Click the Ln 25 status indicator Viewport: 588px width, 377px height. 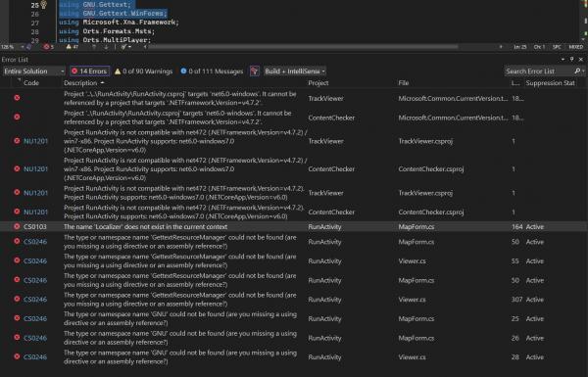519,47
